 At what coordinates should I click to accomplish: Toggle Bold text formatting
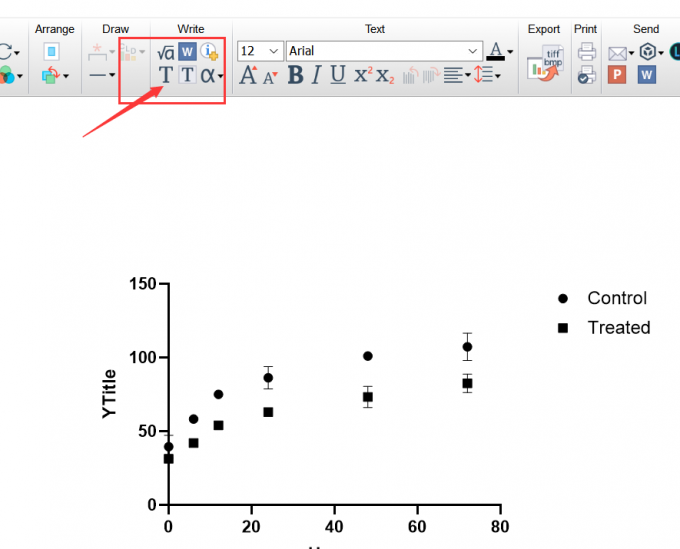pyautogui.click(x=295, y=75)
